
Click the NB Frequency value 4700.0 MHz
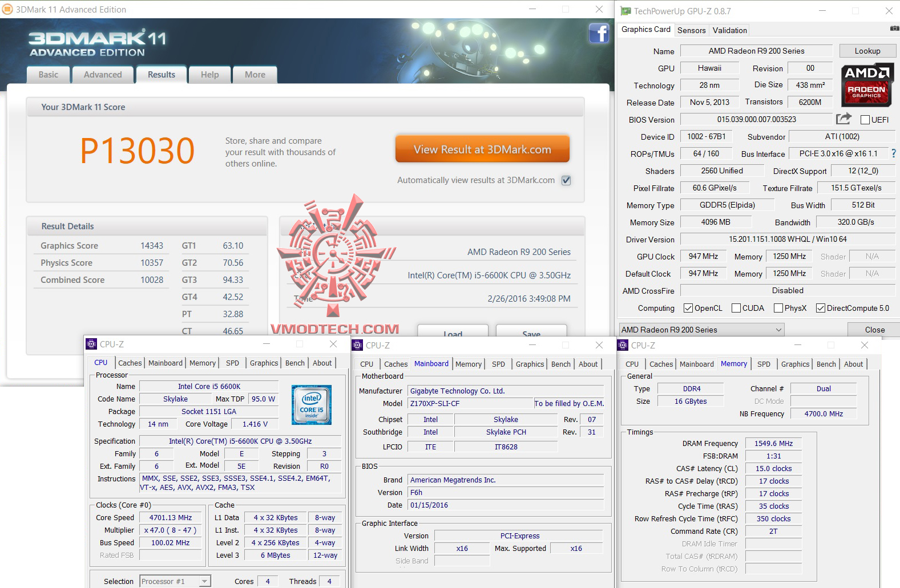pyautogui.click(x=824, y=413)
